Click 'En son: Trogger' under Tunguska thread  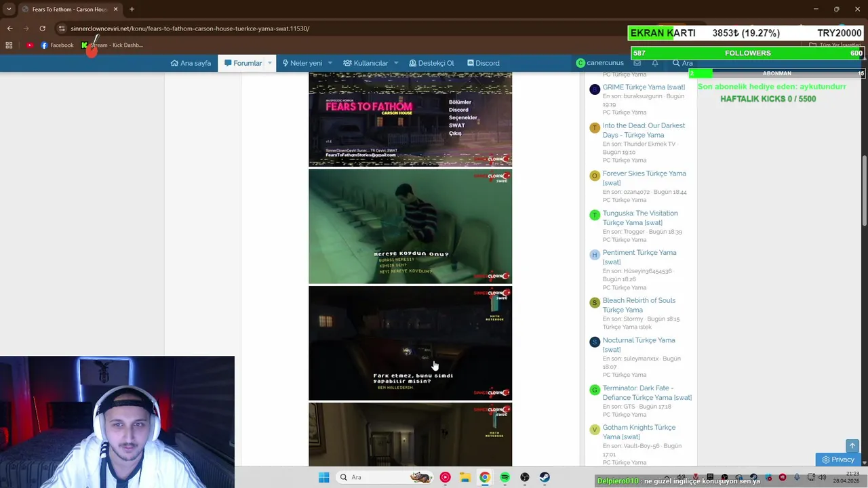click(x=624, y=232)
